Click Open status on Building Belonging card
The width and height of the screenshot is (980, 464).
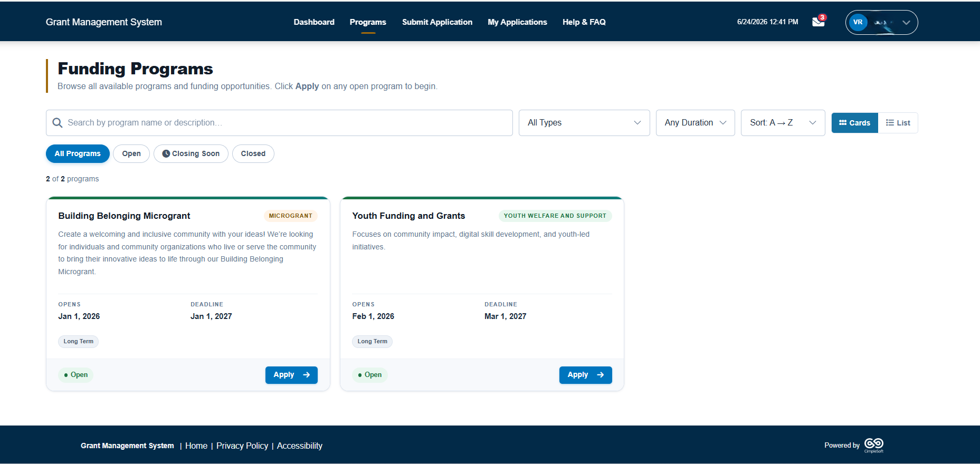(75, 375)
